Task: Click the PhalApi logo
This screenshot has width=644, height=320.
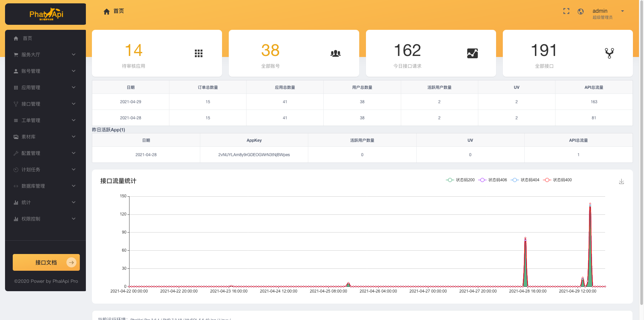Action: [x=46, y=14]
